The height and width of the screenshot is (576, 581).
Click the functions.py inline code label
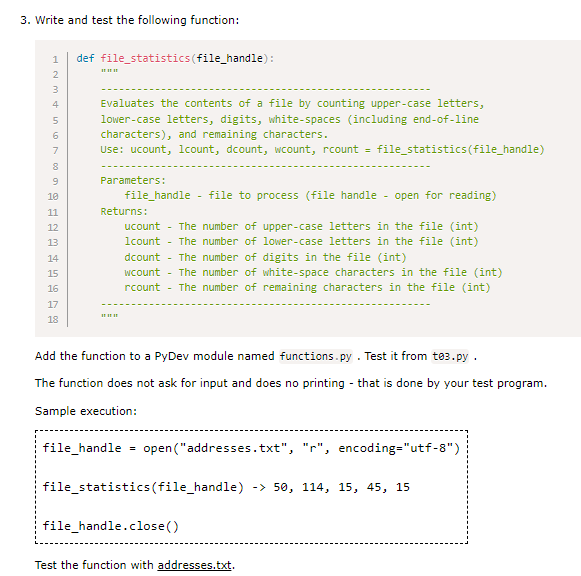pyautogui.click(x=316, y=356)
